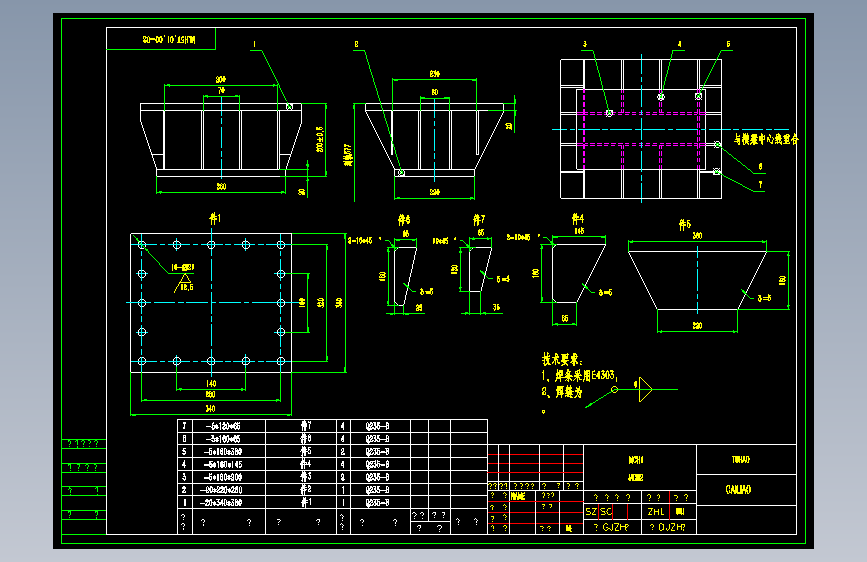
Task: Click the 140 dimension below the plate view
Action: [211, 383]
